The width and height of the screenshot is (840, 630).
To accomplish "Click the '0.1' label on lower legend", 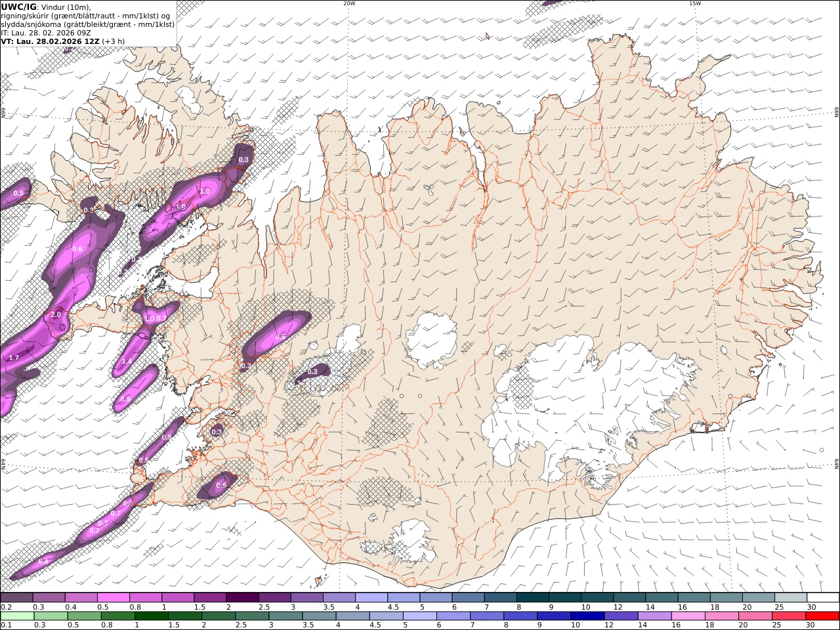I will pos(6,625).
